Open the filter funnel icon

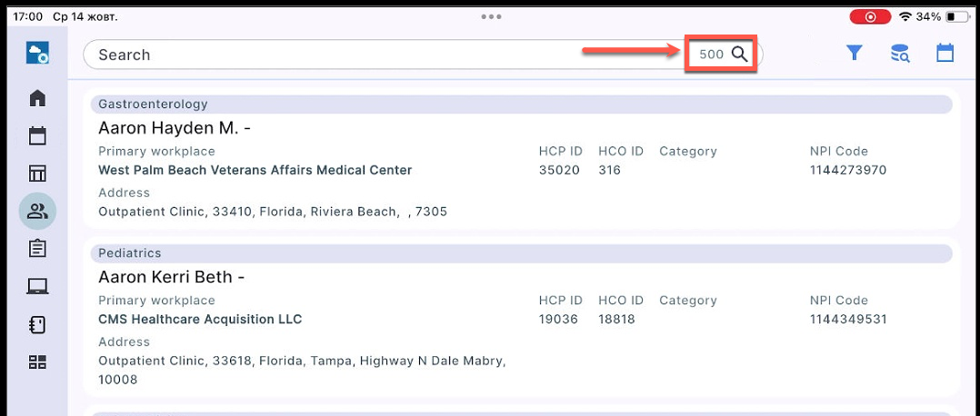(x=855, y=54)
